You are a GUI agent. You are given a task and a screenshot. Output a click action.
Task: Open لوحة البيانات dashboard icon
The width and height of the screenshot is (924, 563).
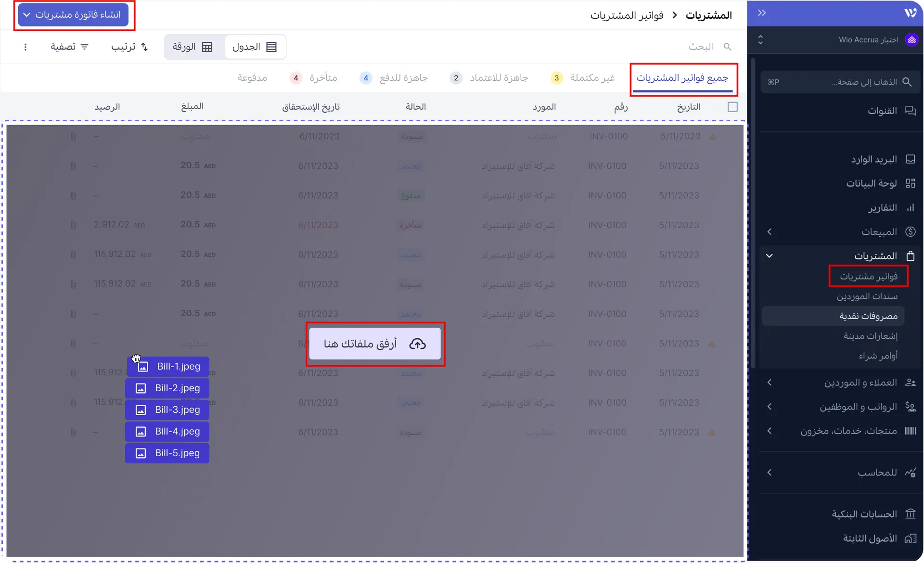click(x=911, y=183)
